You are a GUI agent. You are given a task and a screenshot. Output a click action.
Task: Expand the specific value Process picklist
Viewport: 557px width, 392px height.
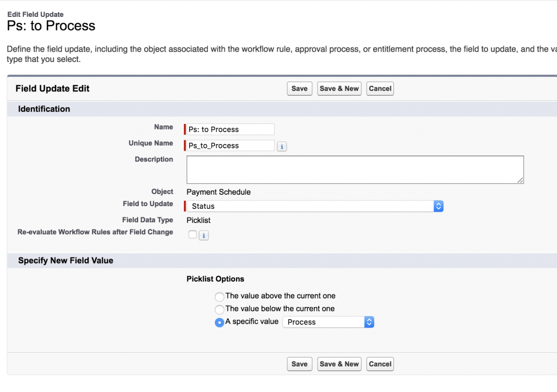(x=329, y=322)
